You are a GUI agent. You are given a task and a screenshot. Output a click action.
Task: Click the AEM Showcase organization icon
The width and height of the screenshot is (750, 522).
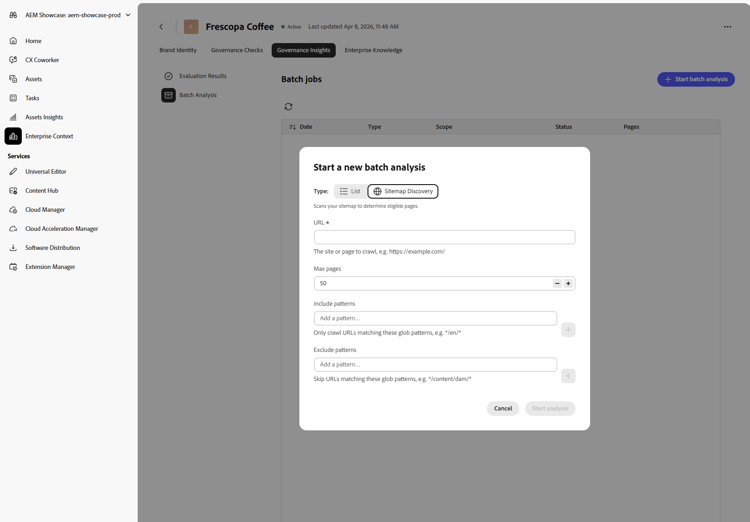[13, 15]
